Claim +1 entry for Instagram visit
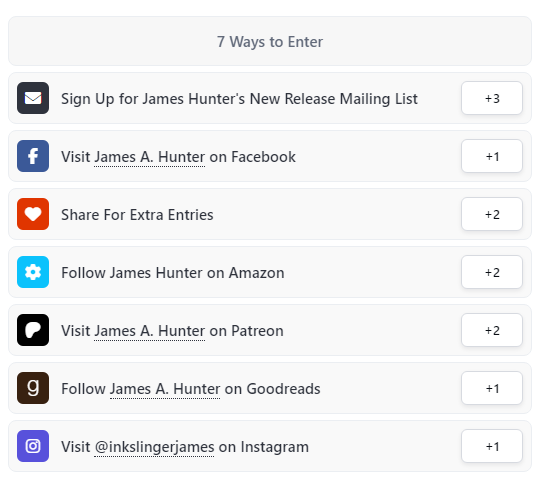540x478 pixels. 492,446
